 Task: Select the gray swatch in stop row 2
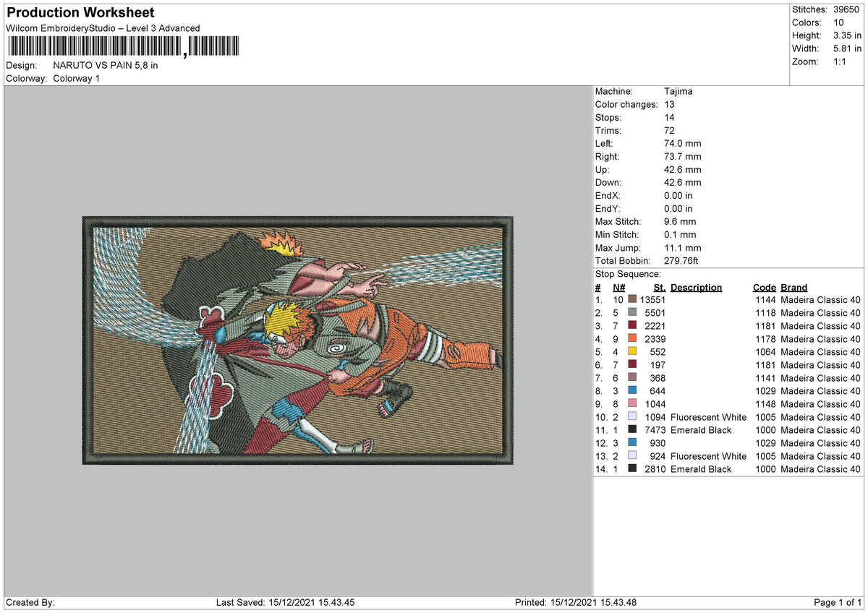pyautogui.click(x=632, y=313)
